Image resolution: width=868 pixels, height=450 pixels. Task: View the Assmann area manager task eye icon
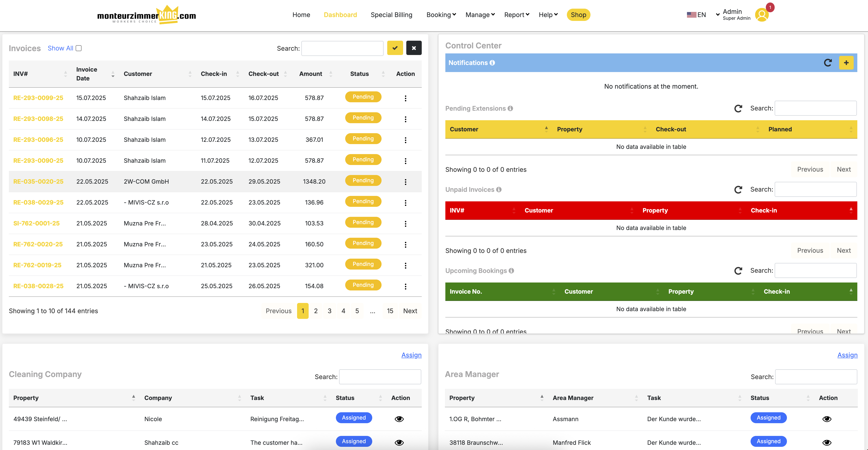[827, 419]
